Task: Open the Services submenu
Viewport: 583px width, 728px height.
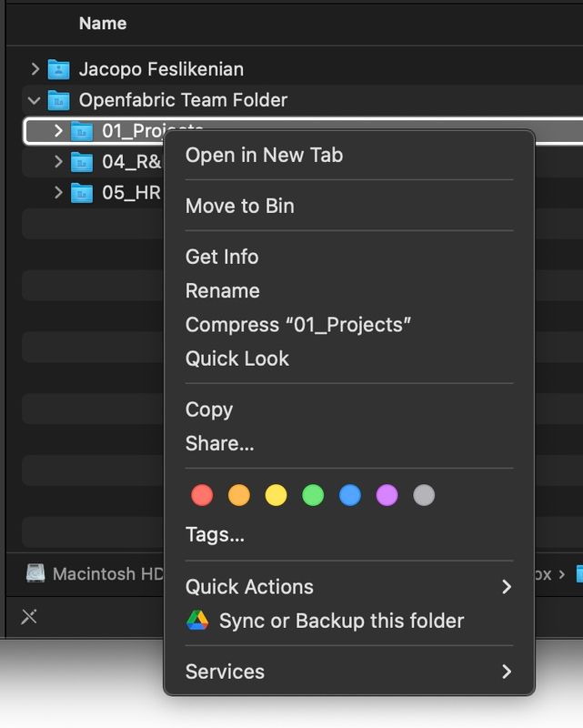Action: pos(349,672)
